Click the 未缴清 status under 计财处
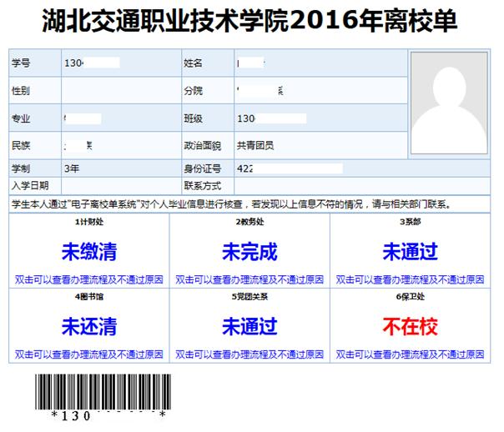The image size is (504, 432). [x=88, y=251]
